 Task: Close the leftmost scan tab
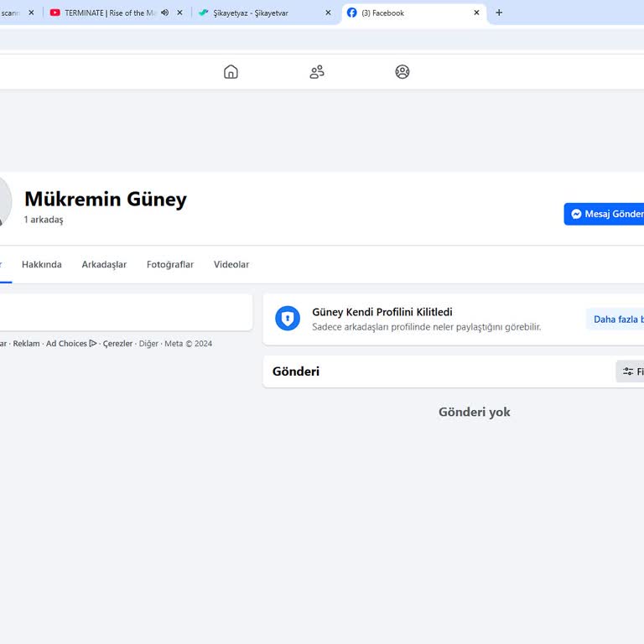[31, 13]
